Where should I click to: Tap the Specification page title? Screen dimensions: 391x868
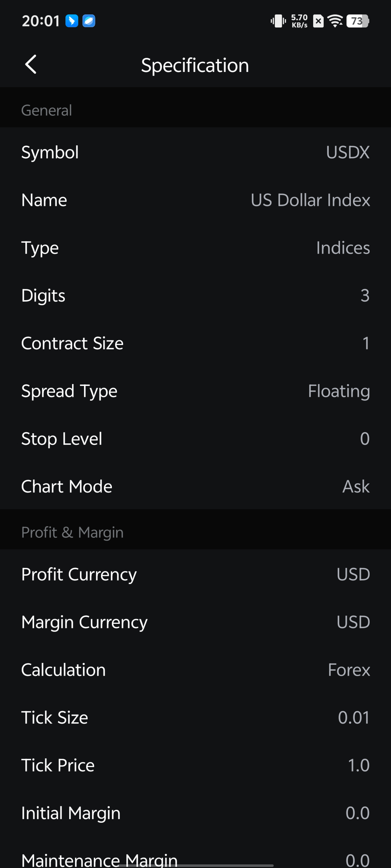click(195, 65)
